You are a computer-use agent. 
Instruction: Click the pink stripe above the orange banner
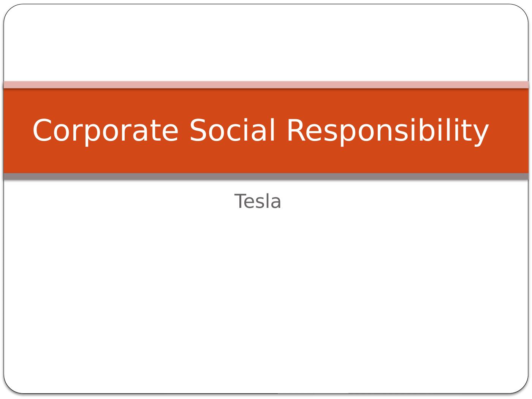coord(266,84)
